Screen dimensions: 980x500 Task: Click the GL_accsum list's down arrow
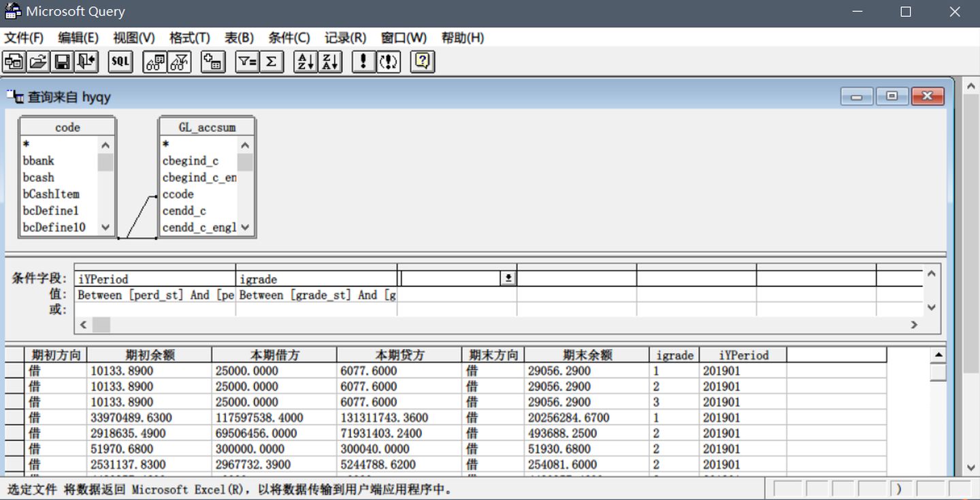[245, 227]
